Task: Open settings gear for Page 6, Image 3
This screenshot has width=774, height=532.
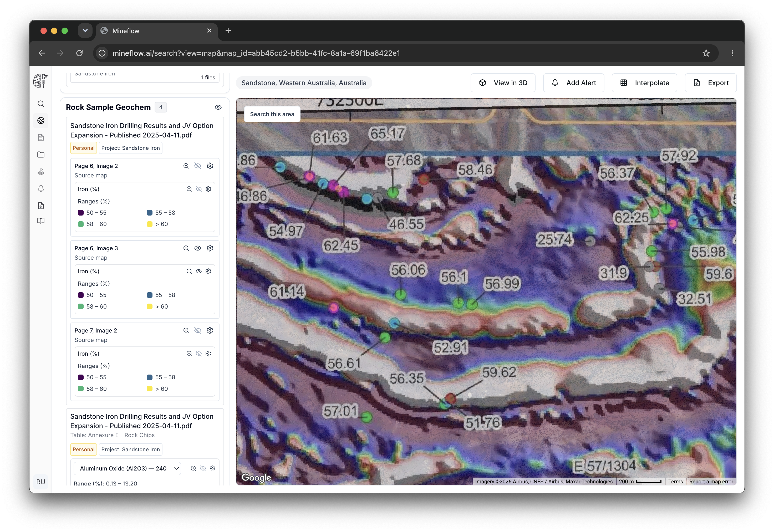Action: 210,248
